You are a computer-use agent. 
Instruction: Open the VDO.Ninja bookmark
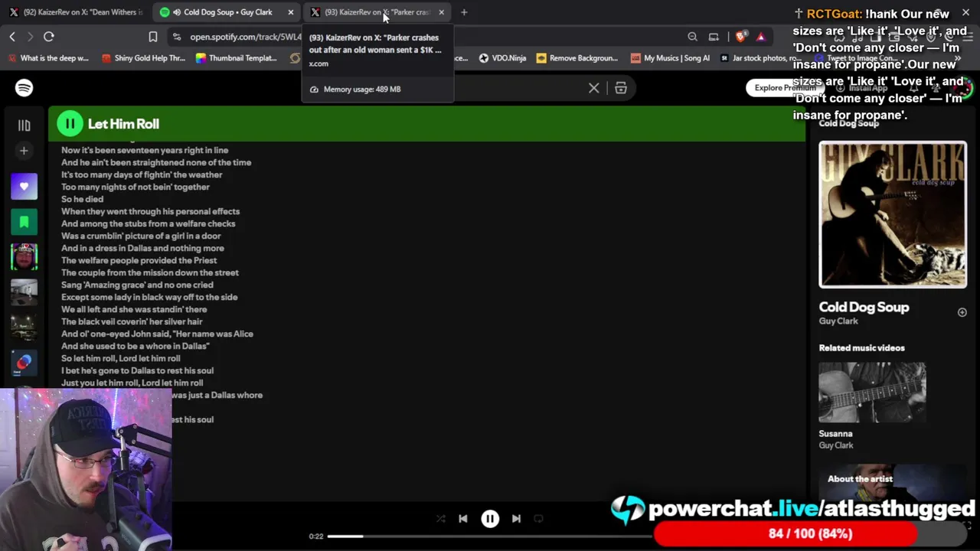coord(502,58)
